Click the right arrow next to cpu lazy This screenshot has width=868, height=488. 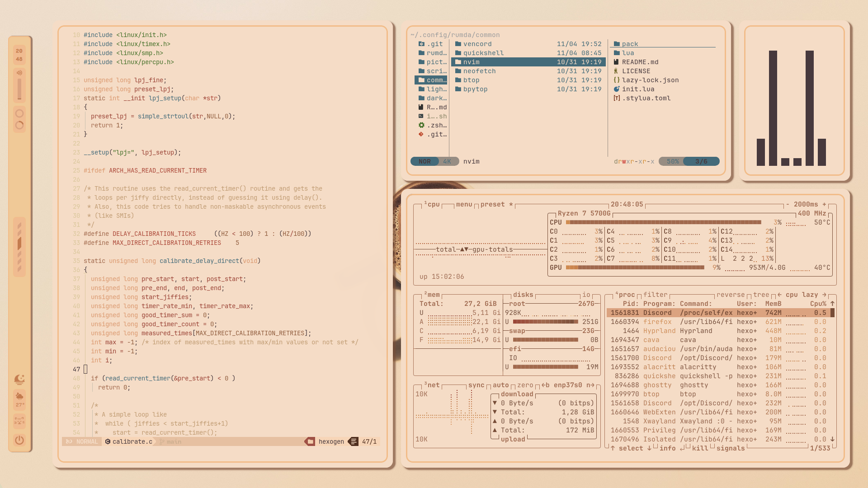point(824,295)
